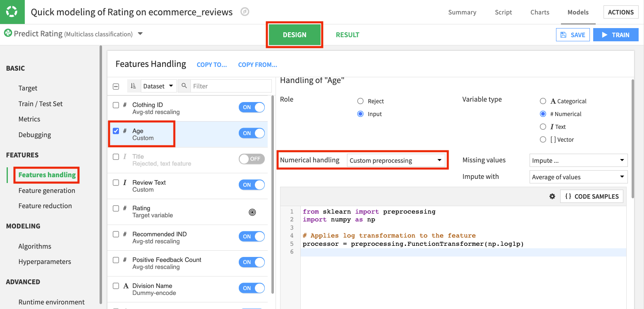Click the feature Filter input field
The width and height of the screenshot is (644, 309).
(231, 86)
